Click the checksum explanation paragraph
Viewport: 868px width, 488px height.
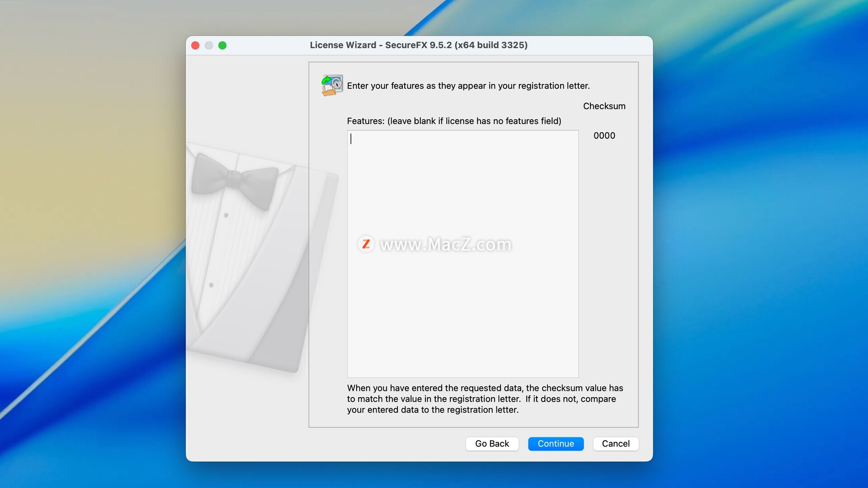[485, 399]
